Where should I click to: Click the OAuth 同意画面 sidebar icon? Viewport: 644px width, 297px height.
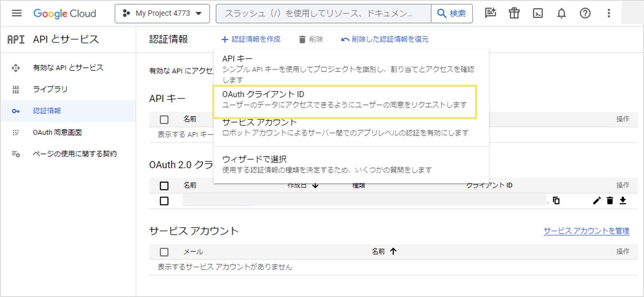(x=15, y=133)
